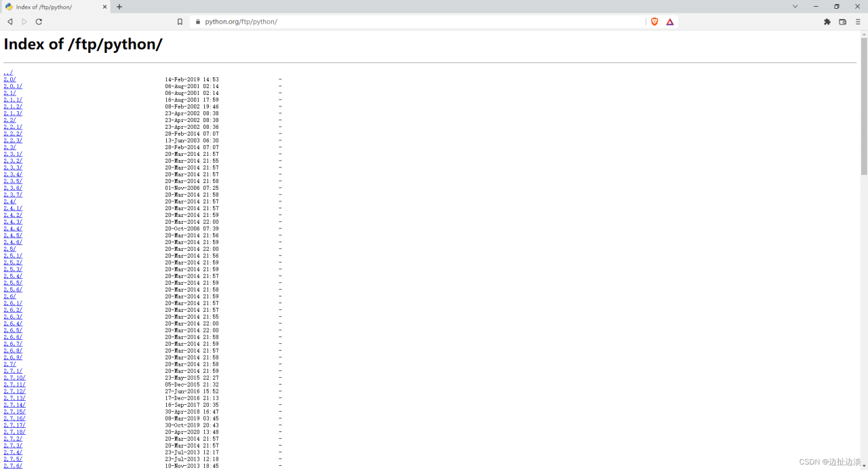This screenshot has height=470, width=868.
Task: Go back to the previous page
Action: [9, 22]
